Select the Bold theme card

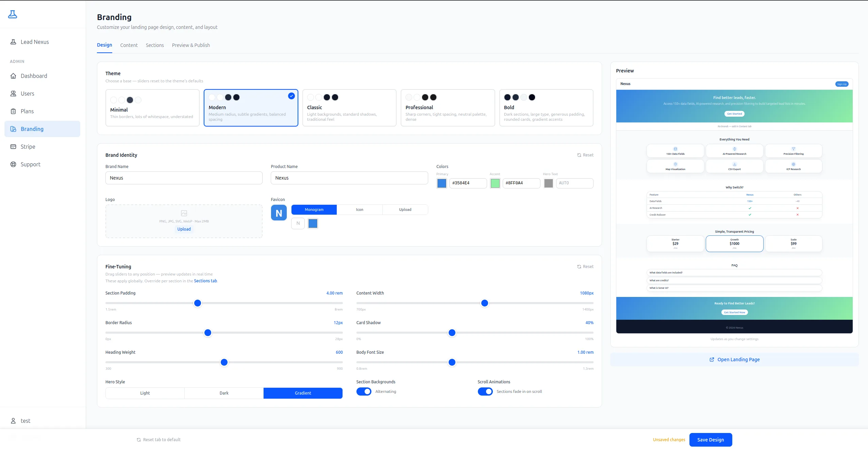pos(546,108)
